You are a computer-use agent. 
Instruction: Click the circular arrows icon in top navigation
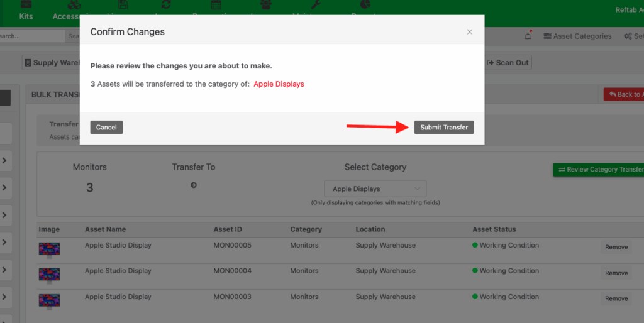[x=166, y=4]
